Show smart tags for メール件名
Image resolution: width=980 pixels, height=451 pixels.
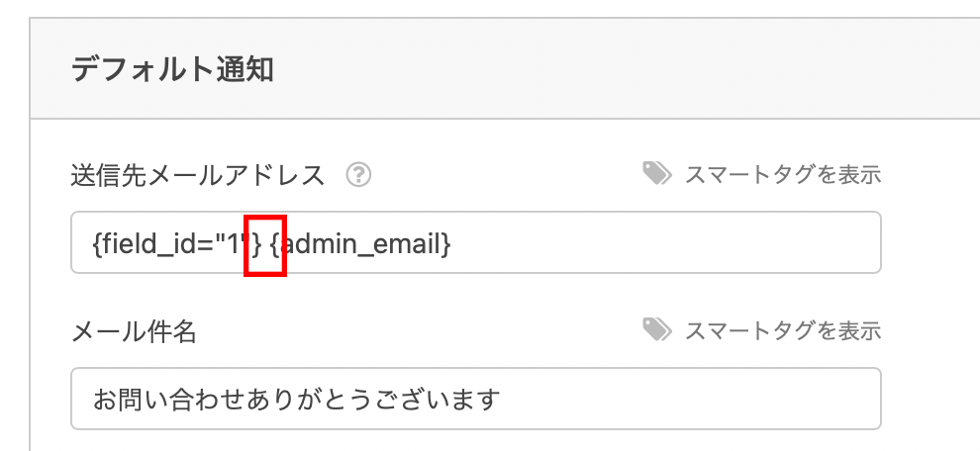pyautogui.click(x=782, y=329)
